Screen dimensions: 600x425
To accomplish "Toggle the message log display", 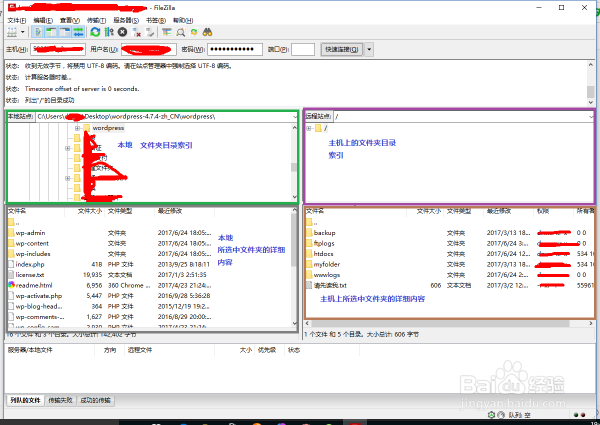I will coord(38,32).
